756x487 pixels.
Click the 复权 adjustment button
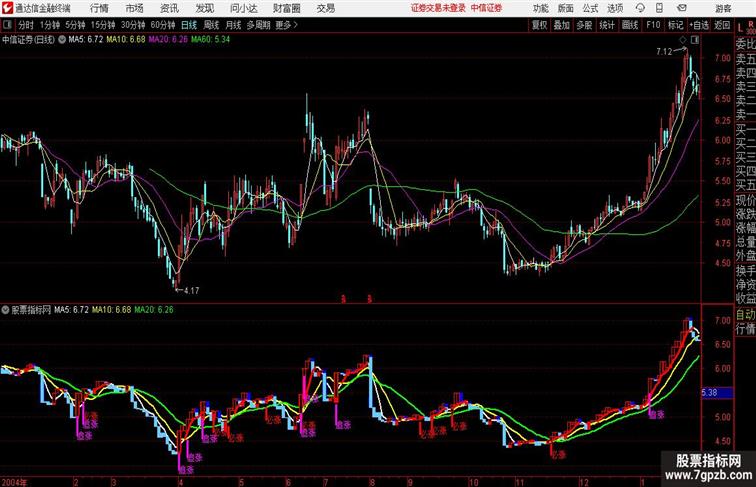[x=539, y=25]
